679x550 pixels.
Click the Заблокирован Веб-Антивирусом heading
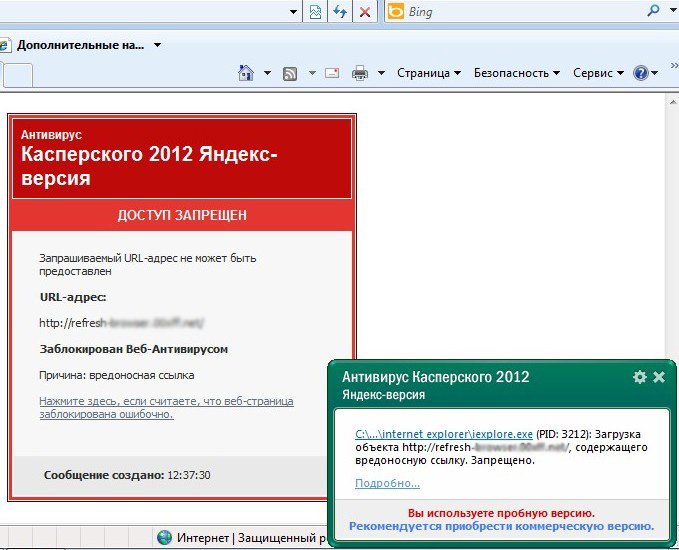[134, 349]
